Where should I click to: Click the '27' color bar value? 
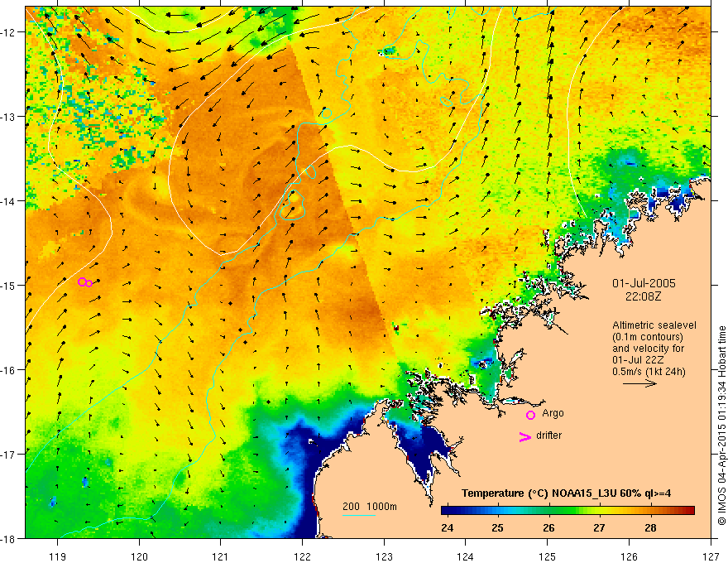click(600, 528)
